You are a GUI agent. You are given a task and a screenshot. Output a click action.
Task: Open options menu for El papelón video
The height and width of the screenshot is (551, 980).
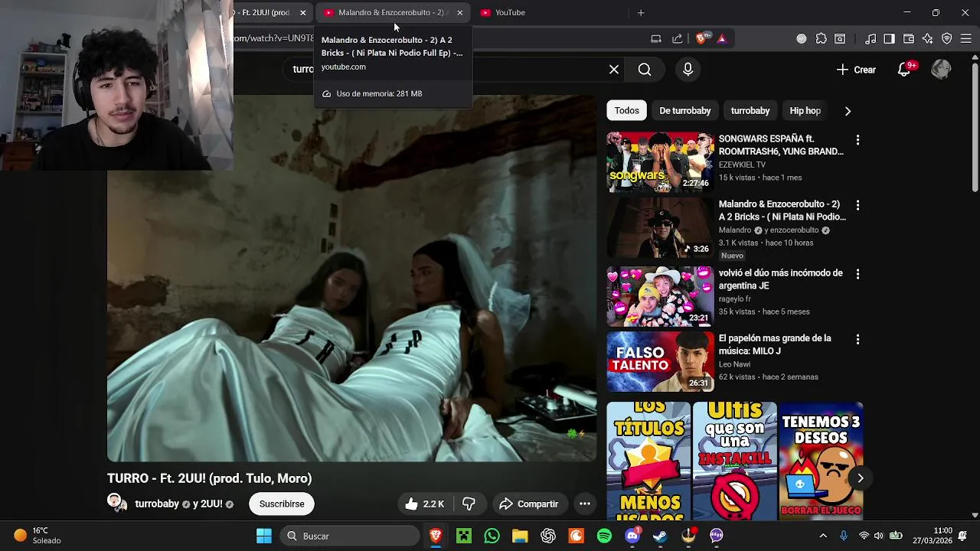857,339
